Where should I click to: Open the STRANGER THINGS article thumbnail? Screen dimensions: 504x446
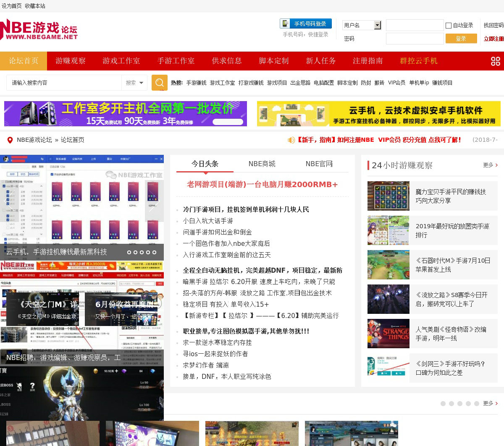click(x=388, y=334)
